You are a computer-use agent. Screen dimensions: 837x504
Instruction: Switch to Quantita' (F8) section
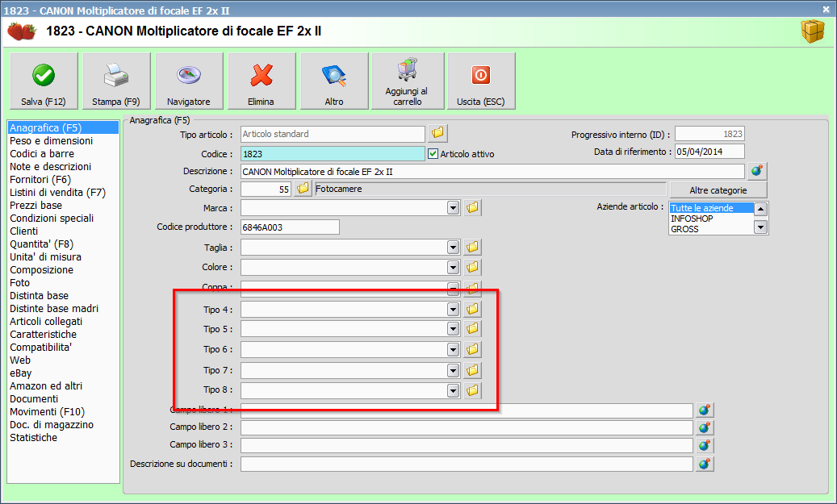[42, 244]
